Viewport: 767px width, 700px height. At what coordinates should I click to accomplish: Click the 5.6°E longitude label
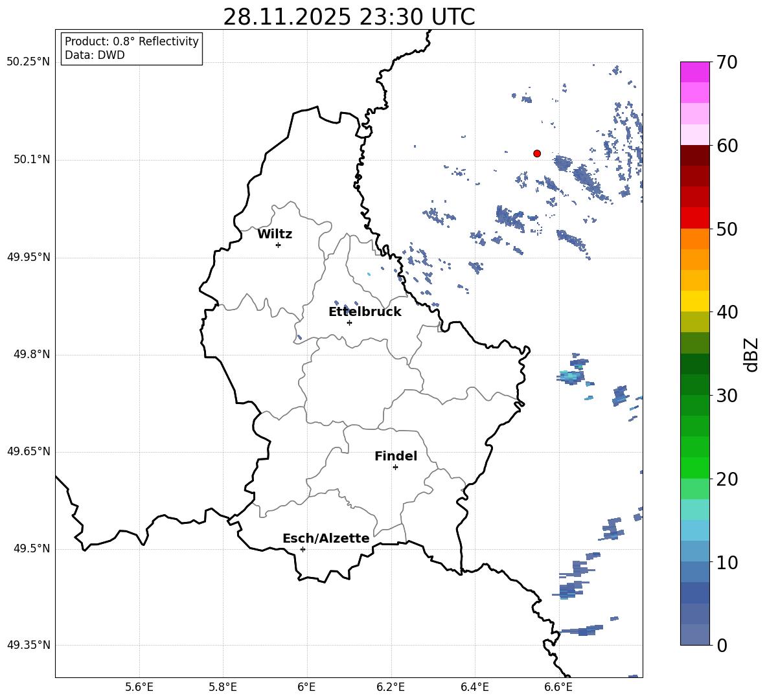point(139,687)
